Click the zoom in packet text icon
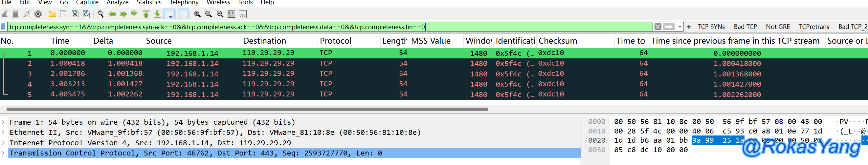868x165 pixels. tap(197, 14)
